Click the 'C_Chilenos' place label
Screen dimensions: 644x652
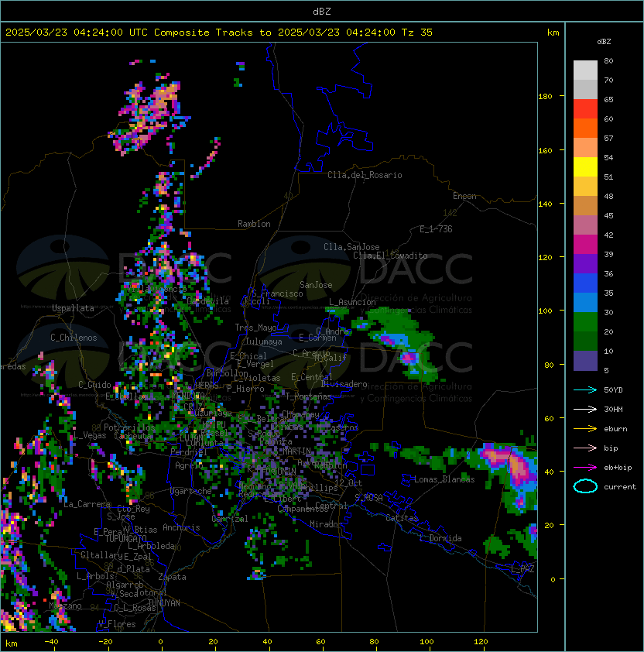pos(74,338)
